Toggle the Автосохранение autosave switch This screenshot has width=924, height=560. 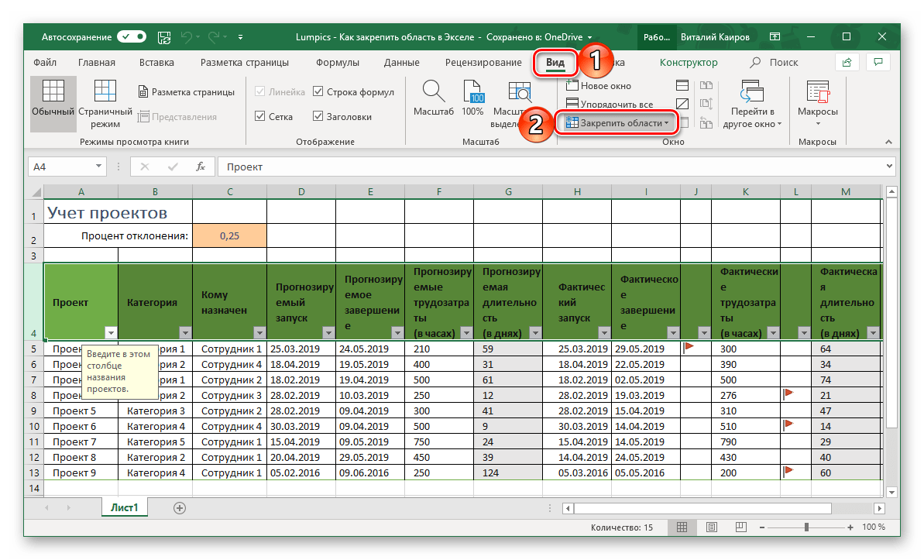[x=132, y=36]
